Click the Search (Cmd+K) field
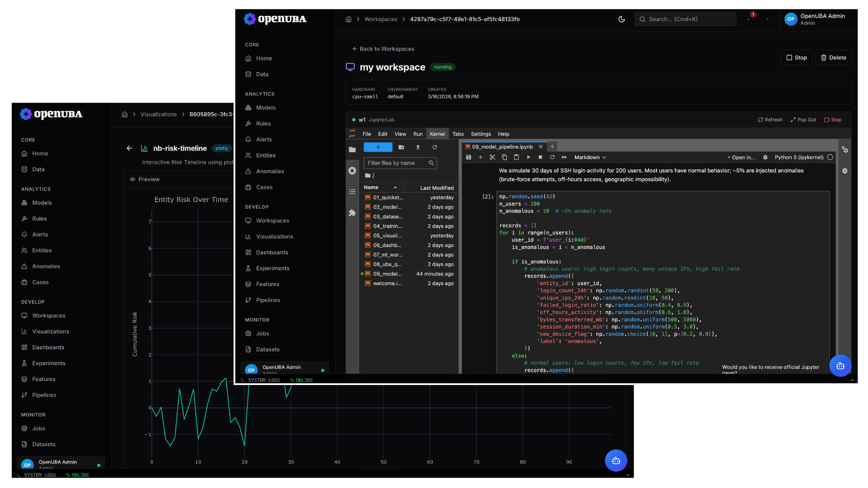This screenshot has height=488, width=868. click(685, 19)
